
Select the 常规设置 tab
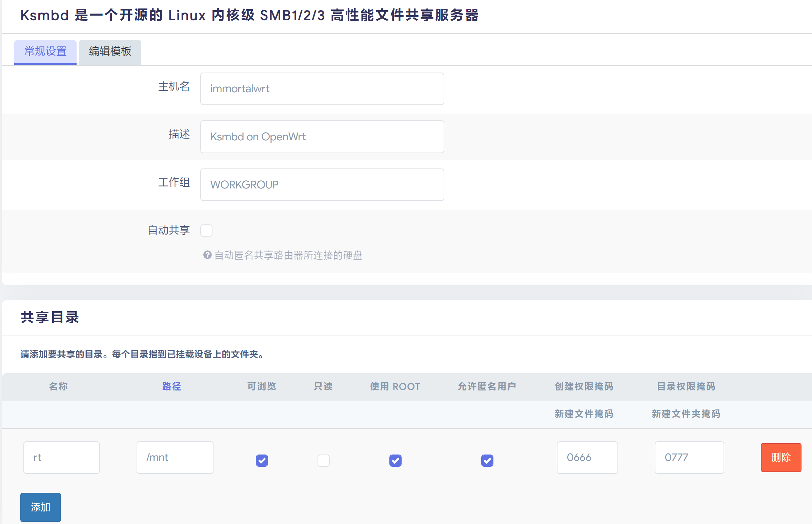(45, 52)
